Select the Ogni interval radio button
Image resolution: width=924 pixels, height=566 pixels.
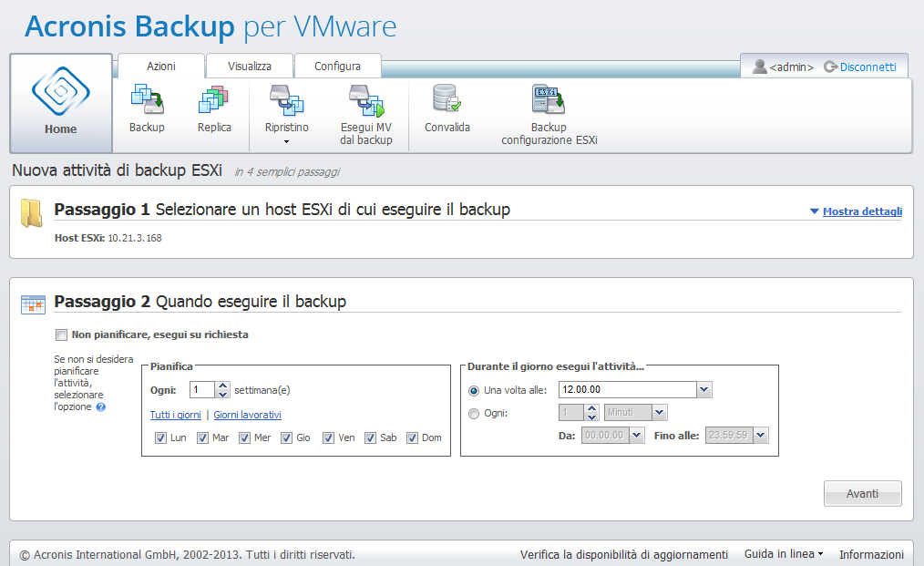[474, 414]
